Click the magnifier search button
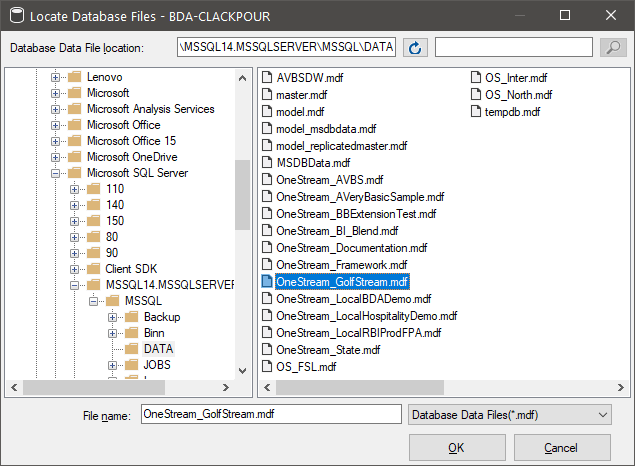 (613, 47)
